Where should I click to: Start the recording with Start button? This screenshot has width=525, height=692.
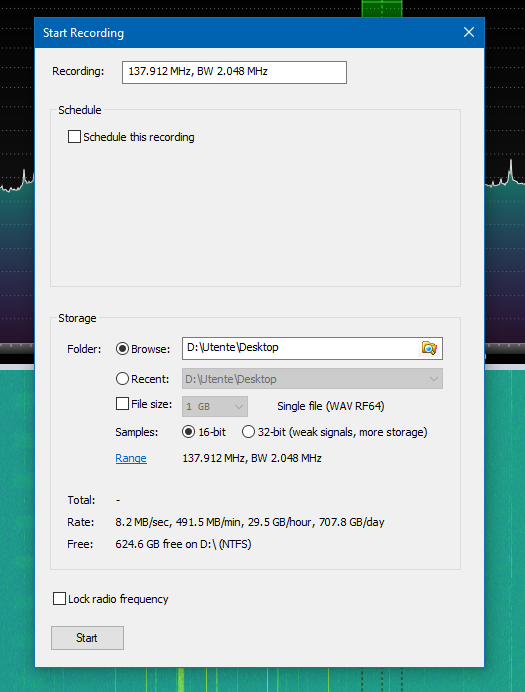pos(87,638)
